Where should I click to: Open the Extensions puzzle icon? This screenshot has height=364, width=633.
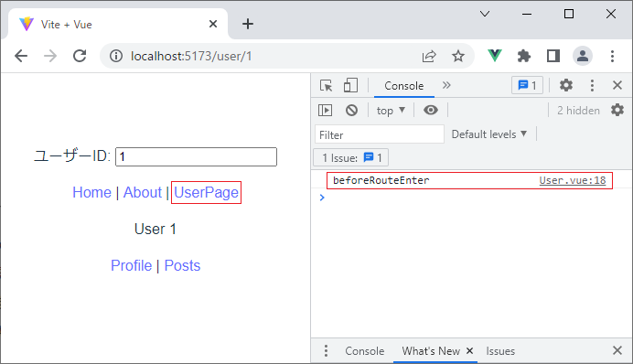pos(524,56)
